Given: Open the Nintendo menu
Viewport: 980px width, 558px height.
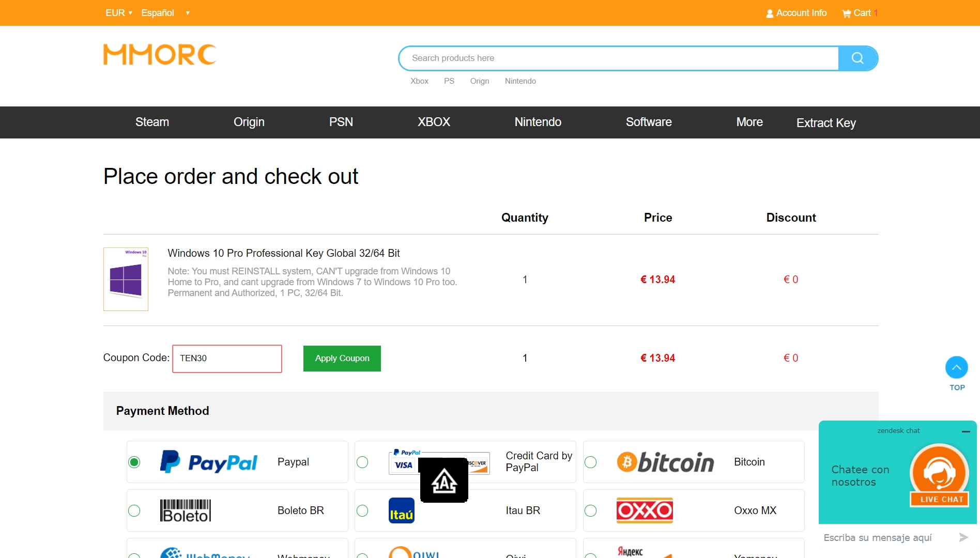Looking at the screenshot, I should (x=538, y=122).
